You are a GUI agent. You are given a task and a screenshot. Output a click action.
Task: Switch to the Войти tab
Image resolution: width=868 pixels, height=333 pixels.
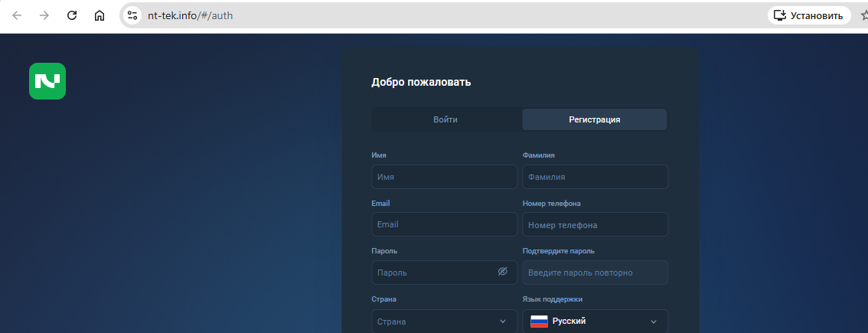(445, 119)
